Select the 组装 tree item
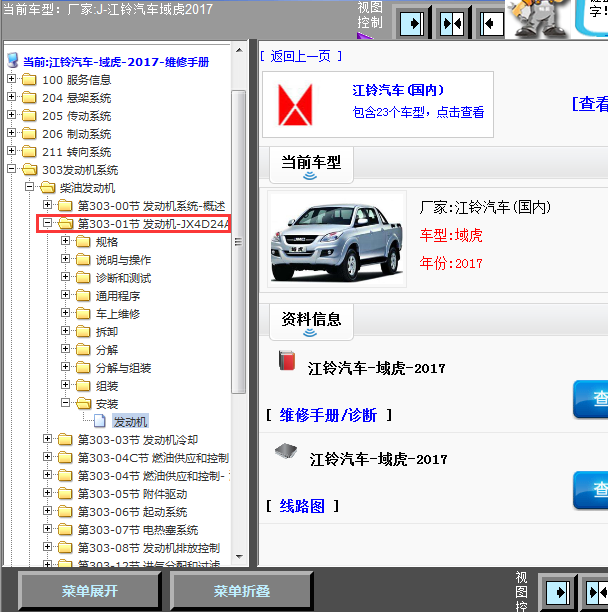The height and width of the screenshot is (612, 608). click(107, 386)
